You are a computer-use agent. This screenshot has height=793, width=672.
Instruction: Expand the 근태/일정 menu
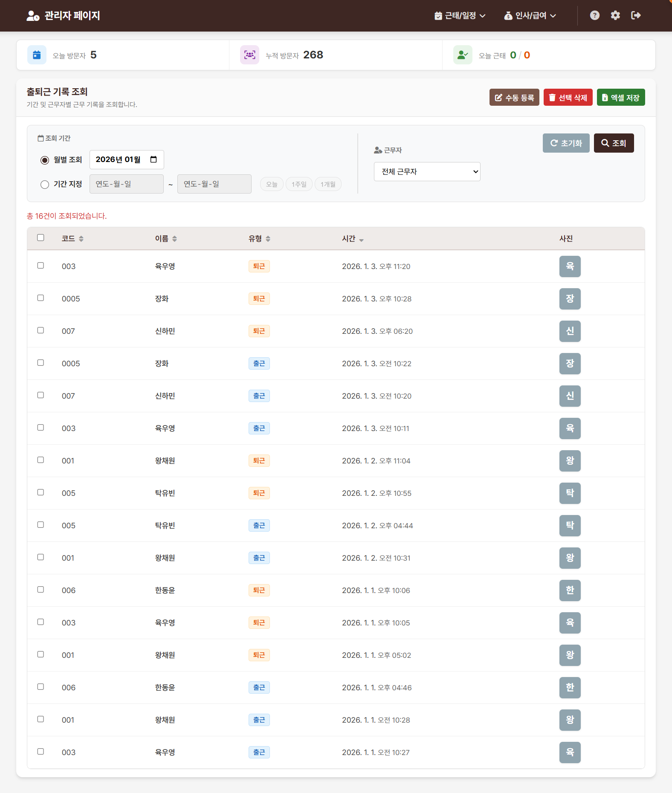click(460, 16)
